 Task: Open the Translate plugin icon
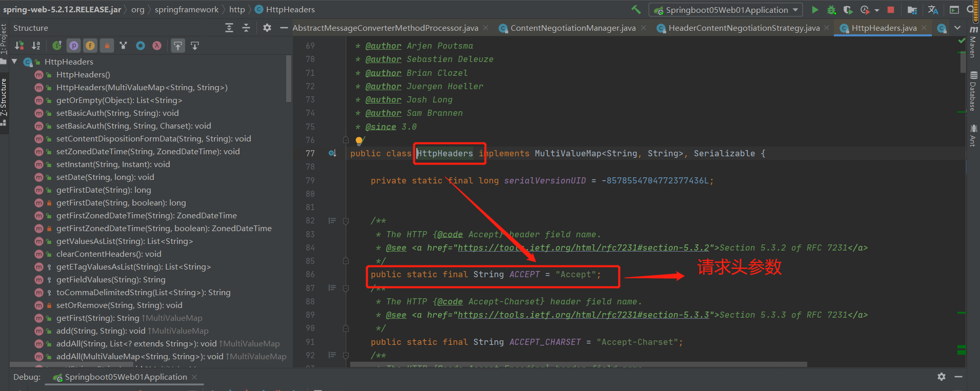[933, 10]
